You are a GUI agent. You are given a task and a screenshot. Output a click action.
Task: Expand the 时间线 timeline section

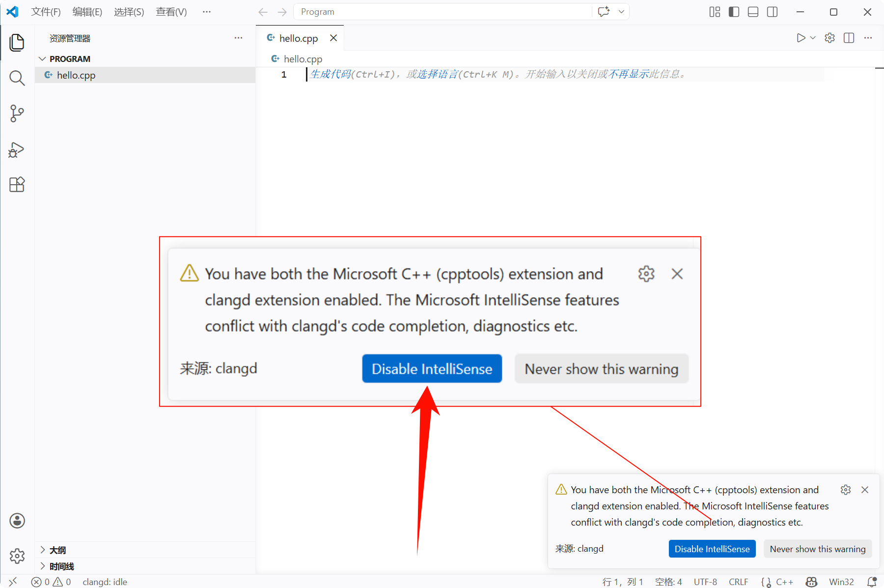point(145,566)
